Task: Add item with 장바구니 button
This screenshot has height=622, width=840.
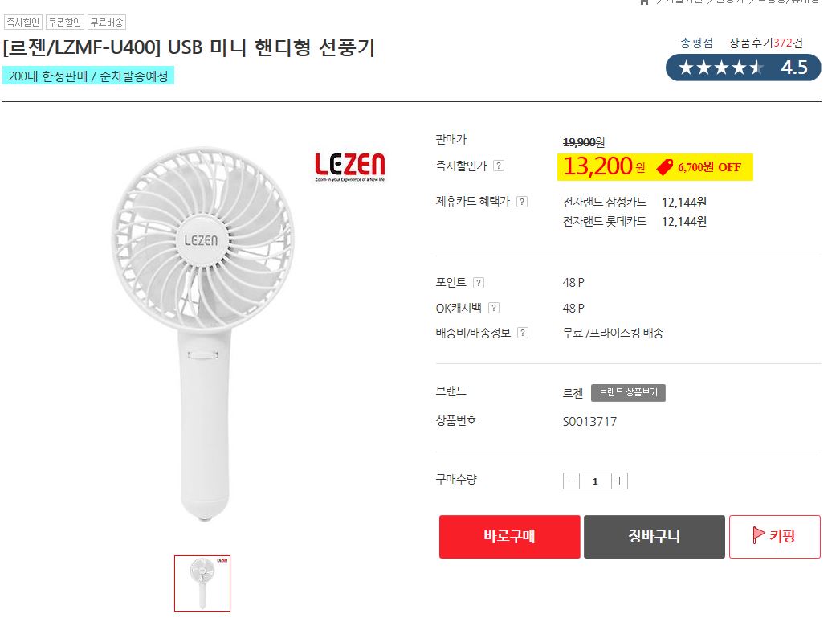Action: point(654,537)
